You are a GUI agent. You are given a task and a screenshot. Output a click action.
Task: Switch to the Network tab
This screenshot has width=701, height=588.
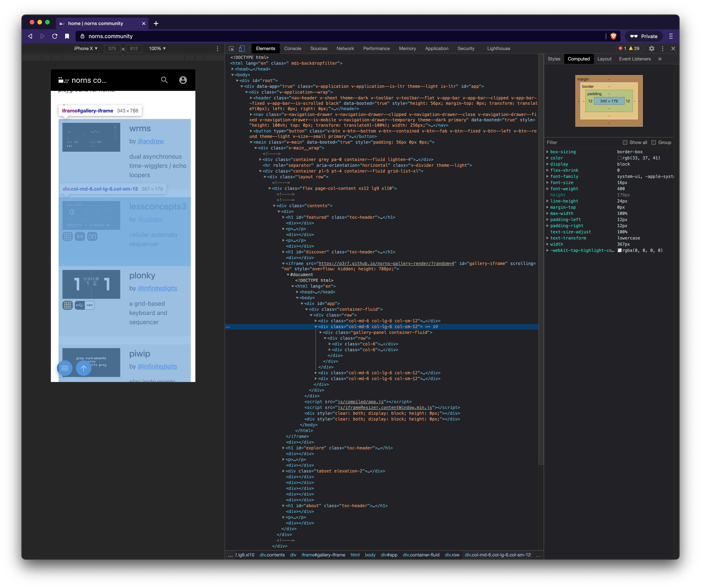345,49
